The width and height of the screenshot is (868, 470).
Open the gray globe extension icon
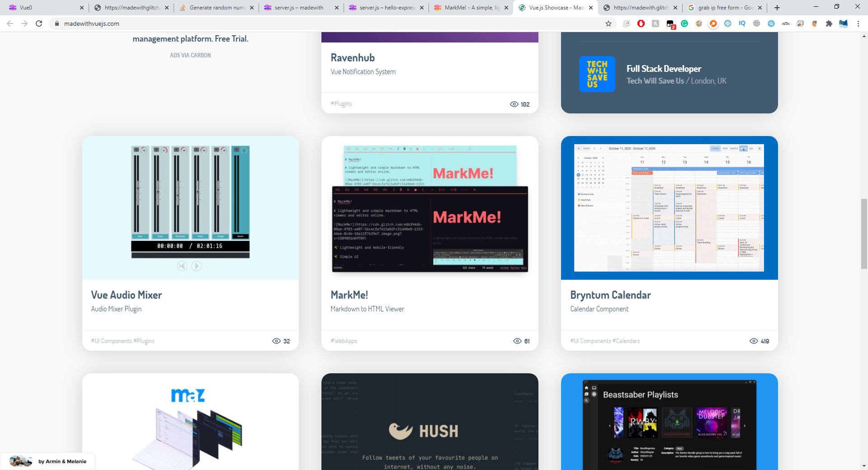[x=757, y=23]
